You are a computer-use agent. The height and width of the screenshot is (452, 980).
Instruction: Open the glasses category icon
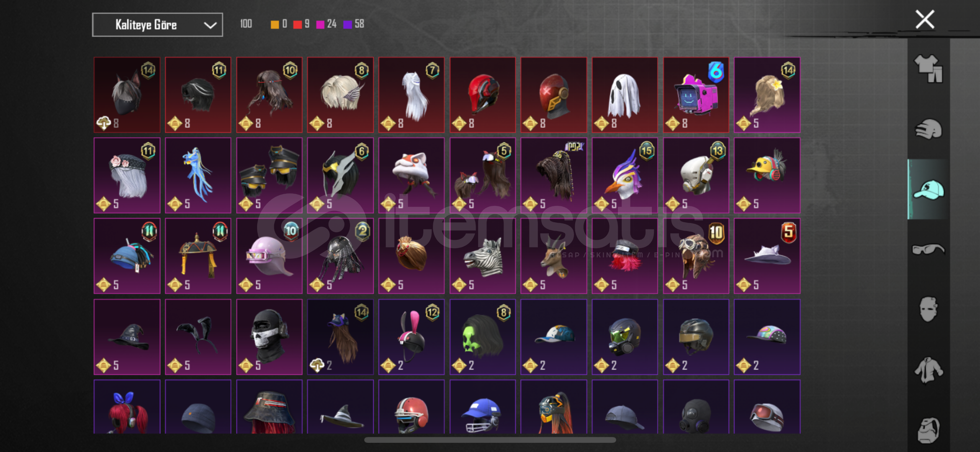coord(928,249)
